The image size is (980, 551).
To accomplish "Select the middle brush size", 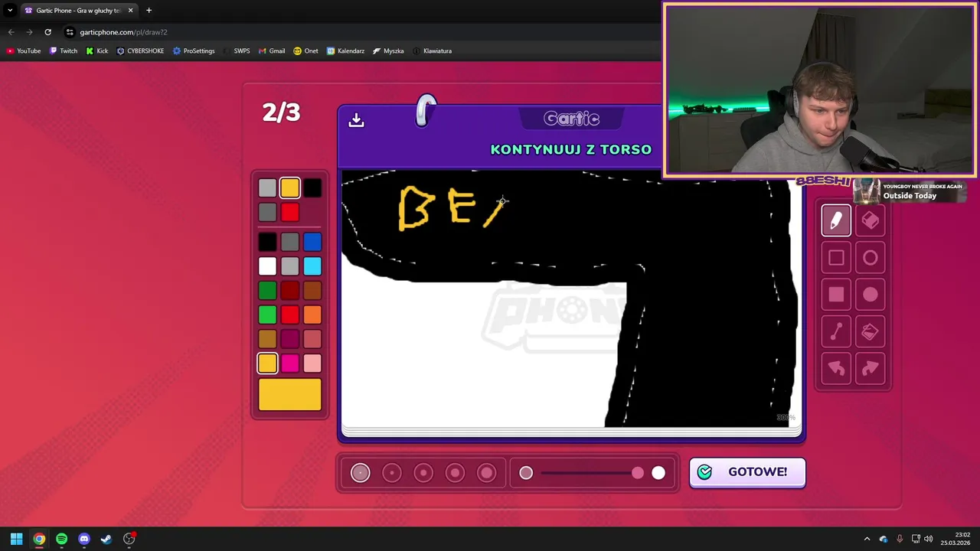I will (423, 473).
